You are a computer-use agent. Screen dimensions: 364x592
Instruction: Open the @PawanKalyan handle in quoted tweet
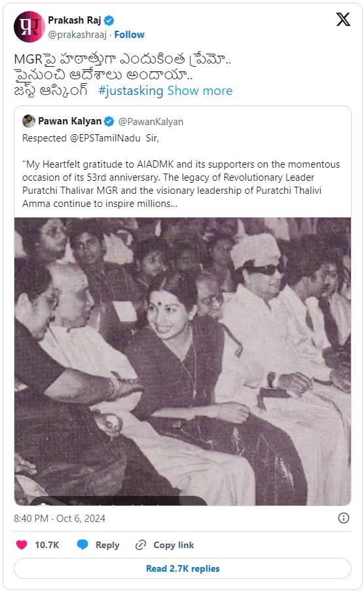[151, 122]
